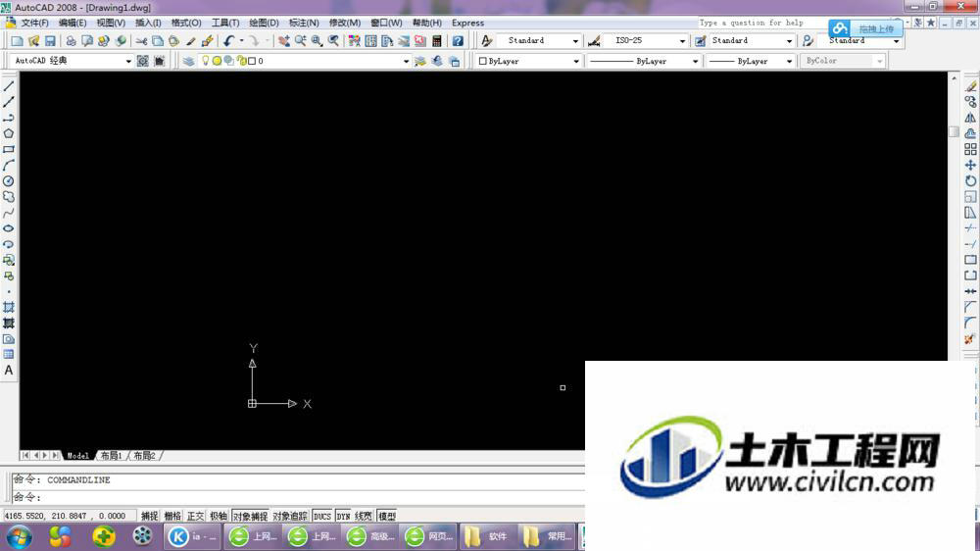Click the Rotate tool
The image size is (980, 551).
click(x=970, y=180)
